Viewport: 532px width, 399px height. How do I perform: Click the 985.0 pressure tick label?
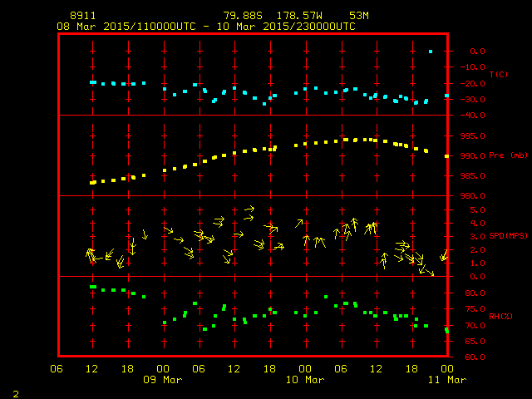coord(473,176)
